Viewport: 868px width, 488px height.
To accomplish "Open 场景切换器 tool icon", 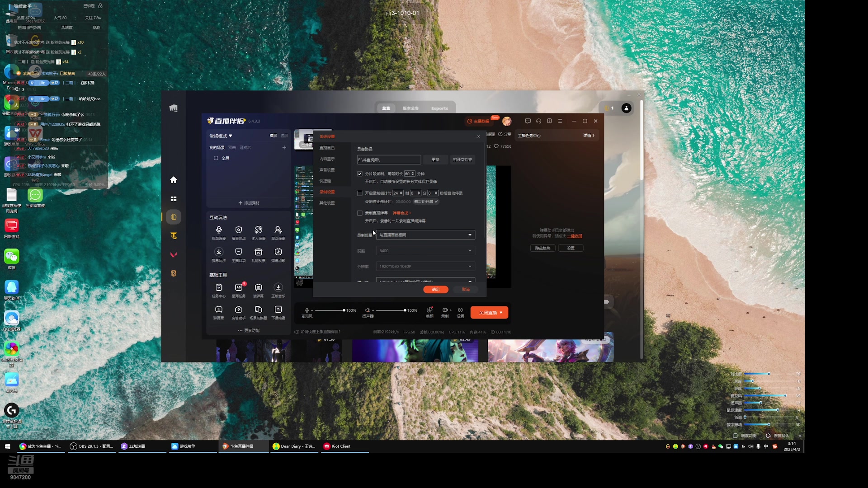I will (x=258, y=310).
